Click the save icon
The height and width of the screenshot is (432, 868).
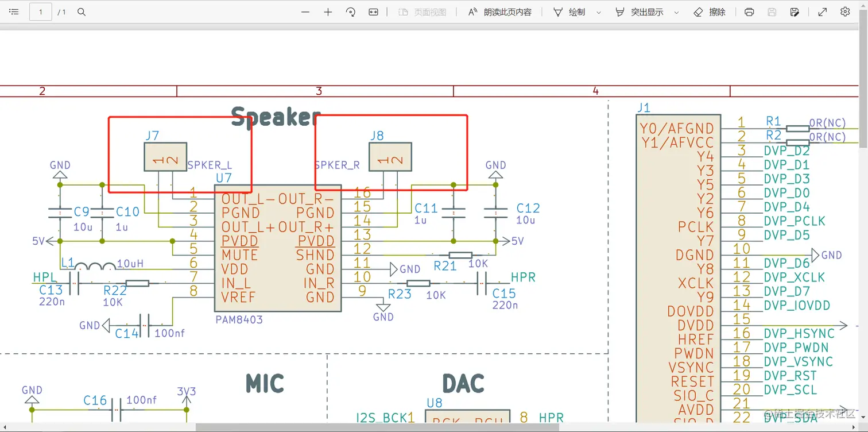coord(772,12)
